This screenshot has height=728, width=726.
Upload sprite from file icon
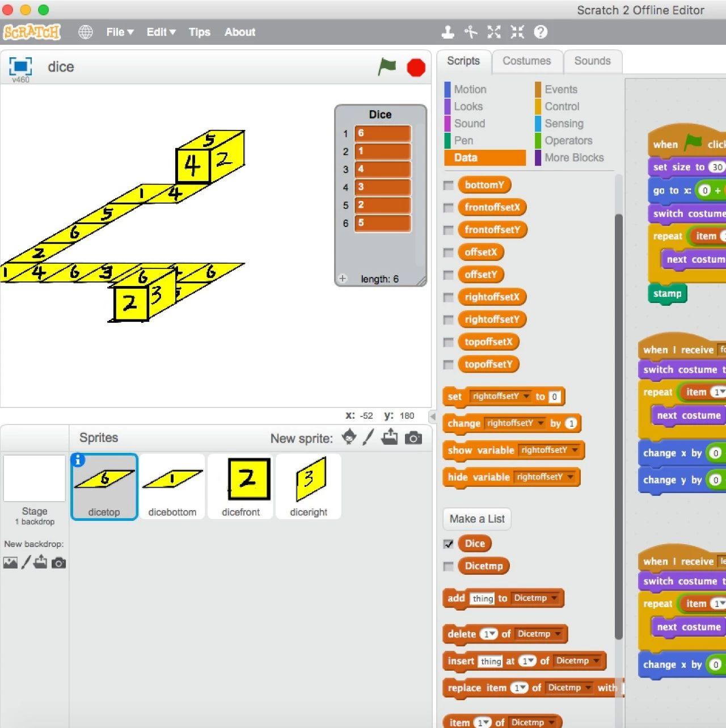tap(390, 437)
